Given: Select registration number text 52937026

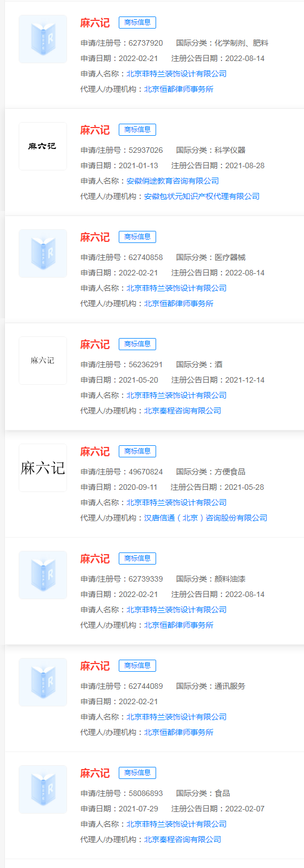Looking at the screenshot, I should (x=146, y=150).
